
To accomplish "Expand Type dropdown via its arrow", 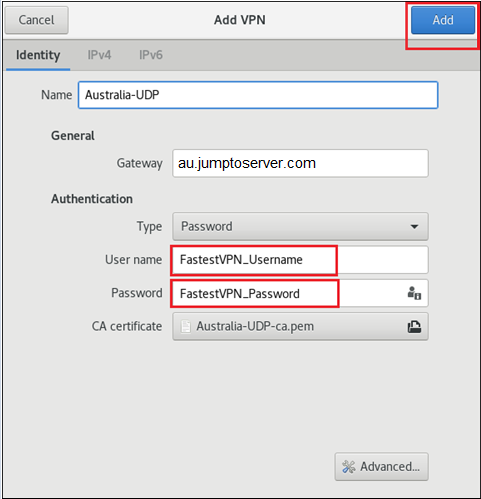I will [414, 227].
